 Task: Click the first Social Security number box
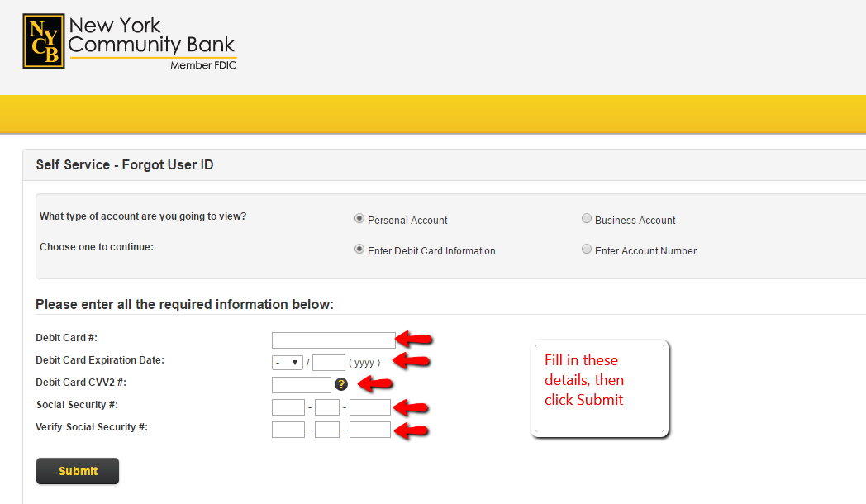click(x=288, y=407)
